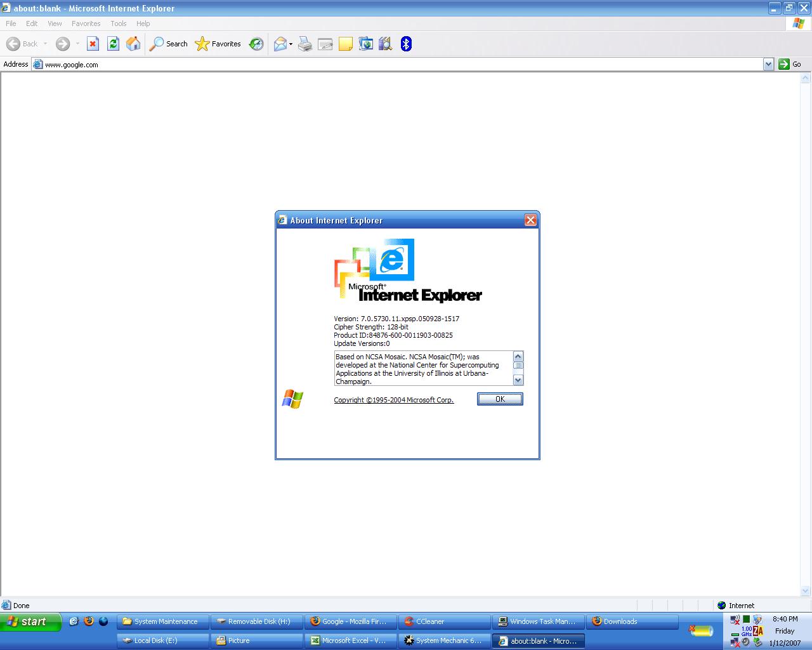The image size is (812, 650).
Task: Switch to Microsoft Excel taskbar button
Action: 351,640
